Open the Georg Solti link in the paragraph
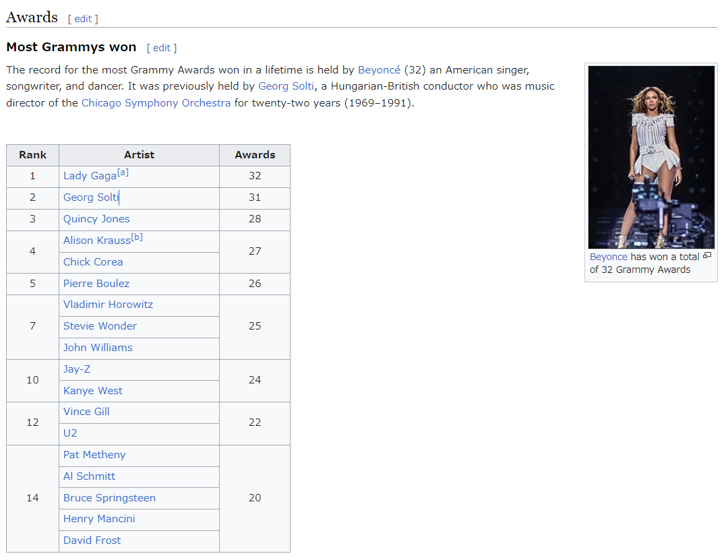The width and height of the screenshot is (728, 560). click(x=286, y=86)
